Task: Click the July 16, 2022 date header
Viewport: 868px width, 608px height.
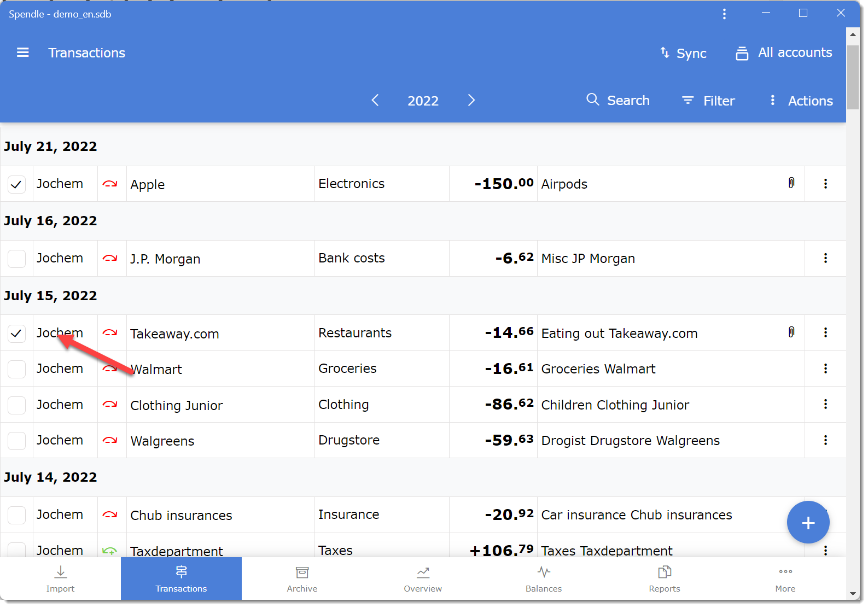Action: click(50, 221)
